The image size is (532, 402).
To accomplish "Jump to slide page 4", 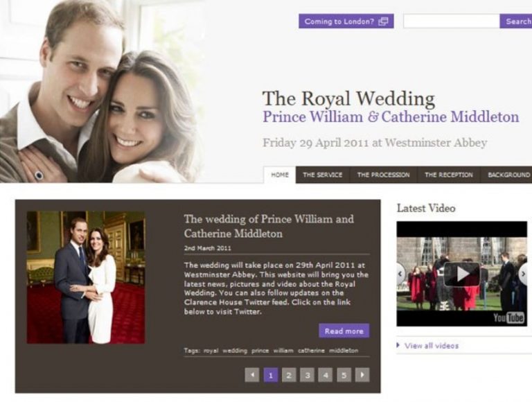I will point(326,375).
